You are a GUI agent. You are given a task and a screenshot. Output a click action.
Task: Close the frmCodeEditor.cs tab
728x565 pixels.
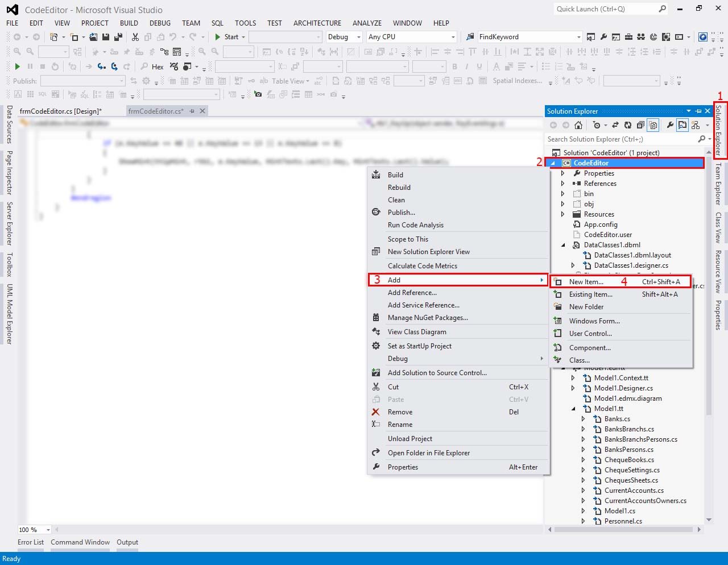(x=202, y=111)
